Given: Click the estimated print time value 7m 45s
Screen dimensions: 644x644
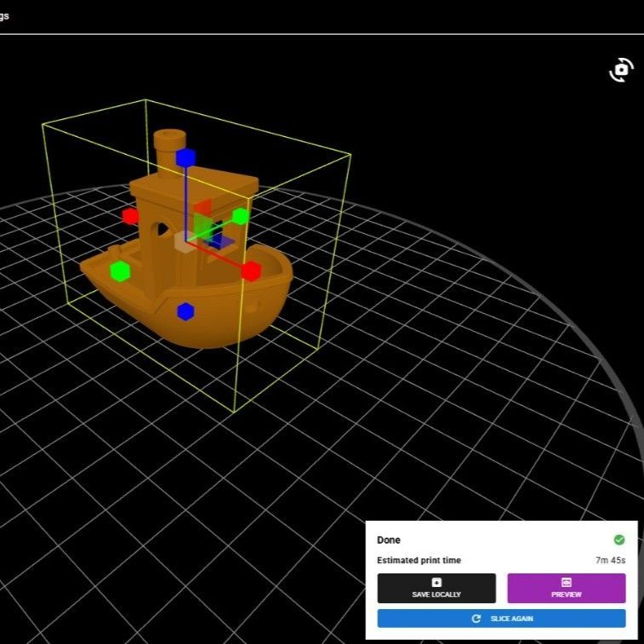Looking at the screenshot, I should point(610,561).
